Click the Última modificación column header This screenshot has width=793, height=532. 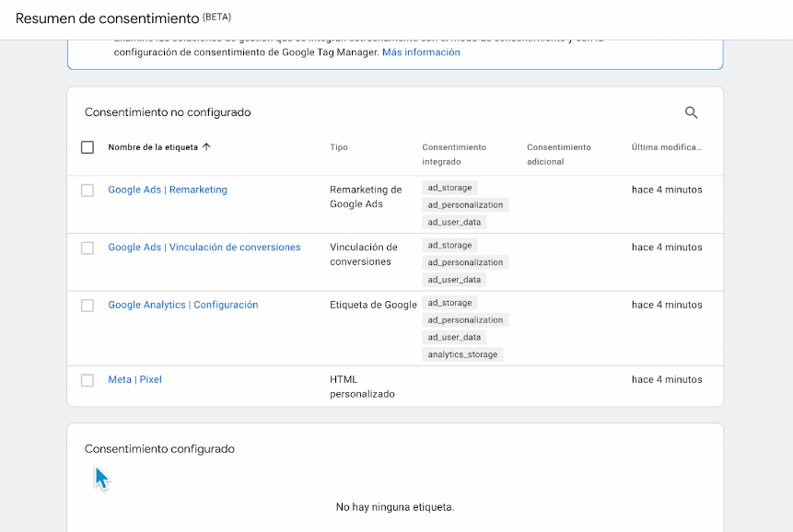coord(667,147)
